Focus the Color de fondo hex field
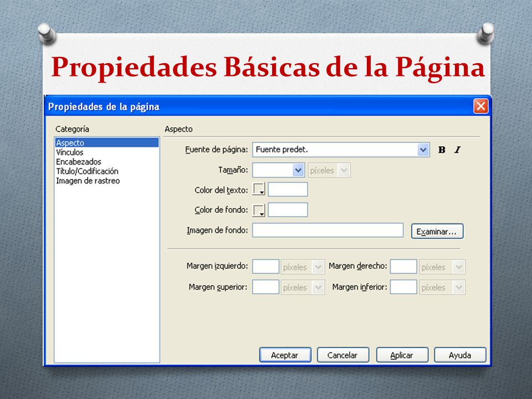532x399 pixels. (288, 209)
